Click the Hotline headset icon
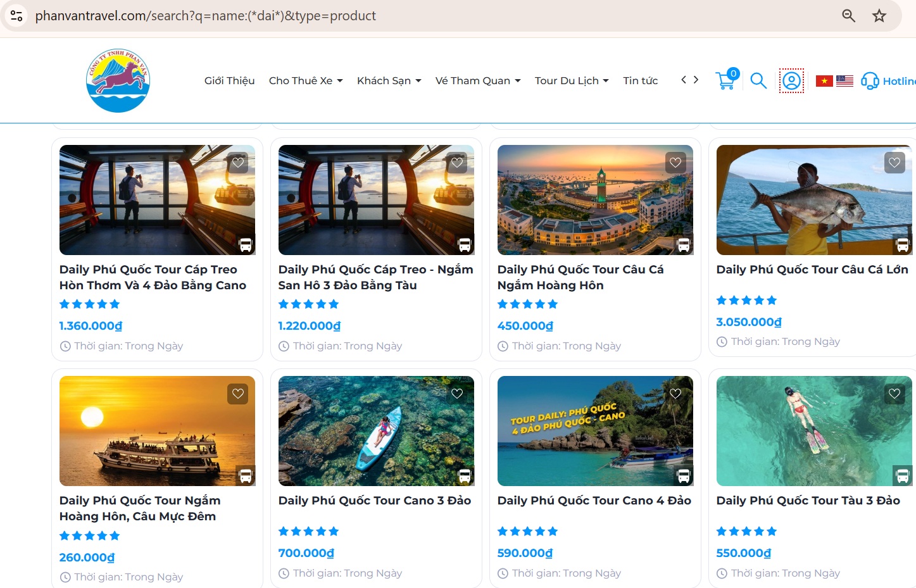 (x=870, y=81)
